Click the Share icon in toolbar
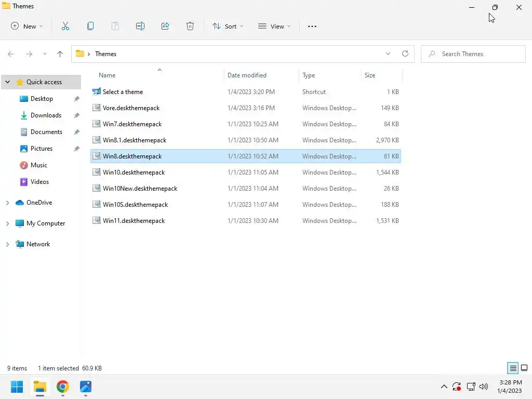The image size is (532, 399). click(165, 26)
